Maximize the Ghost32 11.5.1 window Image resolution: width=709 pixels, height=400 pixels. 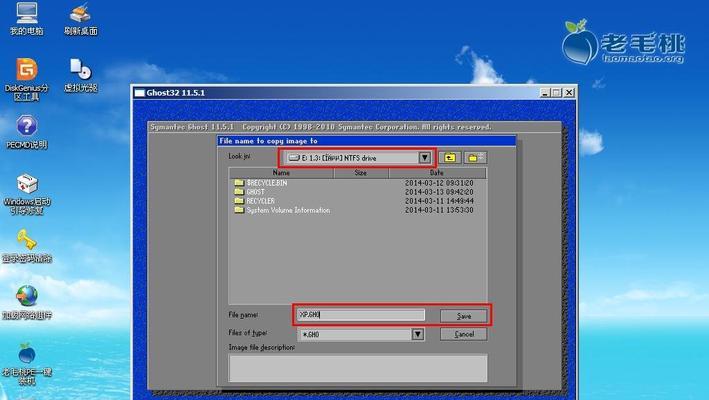pyautogui.click(x=556, y=93)
